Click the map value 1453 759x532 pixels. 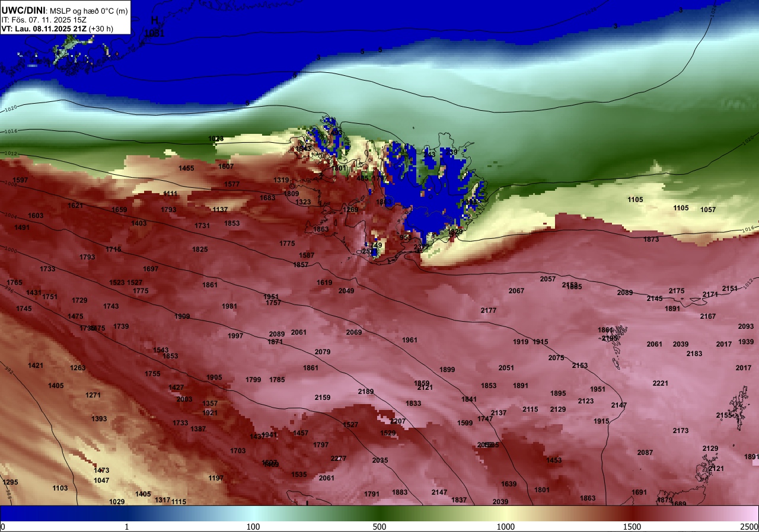pos(554,460)
